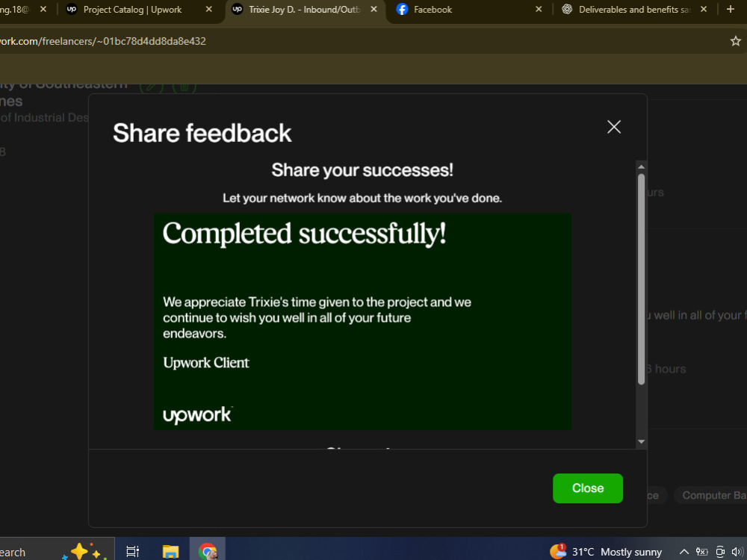
Task: Show hidden system tray icons
Action: point(684,552)
